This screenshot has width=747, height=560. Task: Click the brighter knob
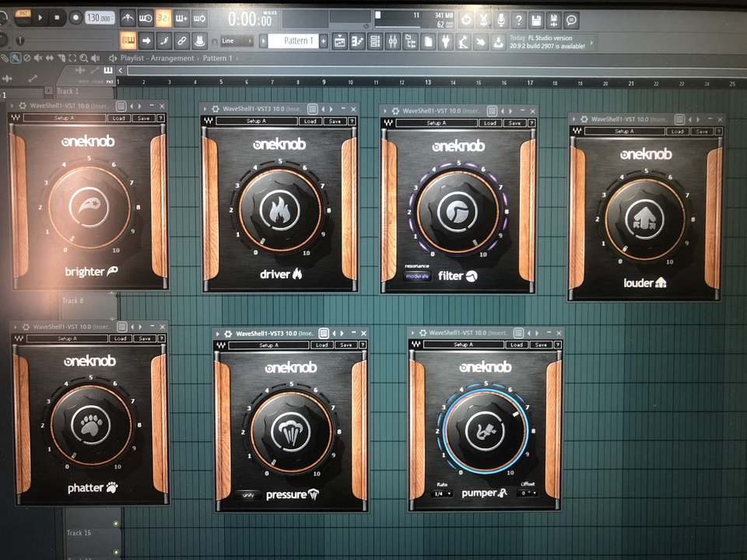click(x=89, y=207)
